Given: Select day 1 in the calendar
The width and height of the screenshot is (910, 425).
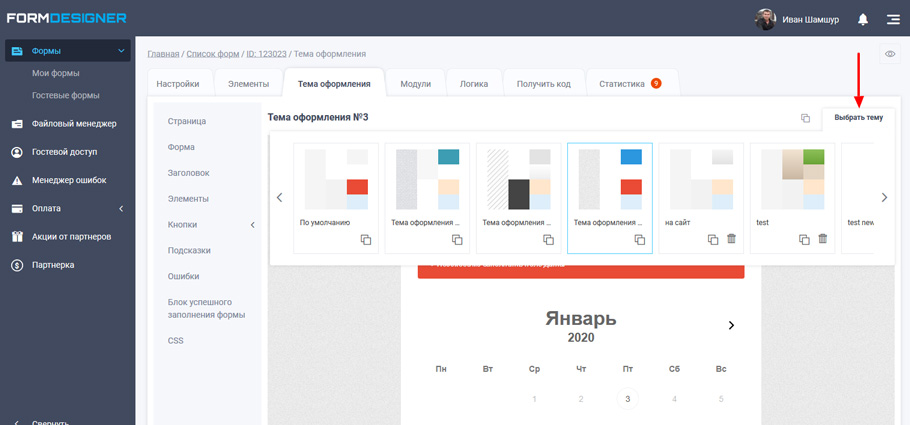Looking at the screenshot, I should [535, 399].
